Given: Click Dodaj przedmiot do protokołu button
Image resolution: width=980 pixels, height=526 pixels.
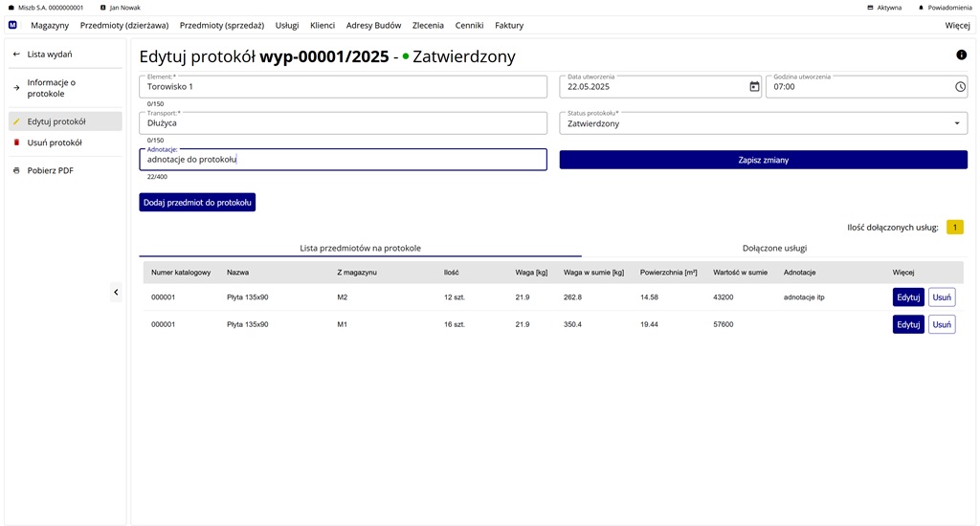Looking at the screenshot, I should click(197, 202).
